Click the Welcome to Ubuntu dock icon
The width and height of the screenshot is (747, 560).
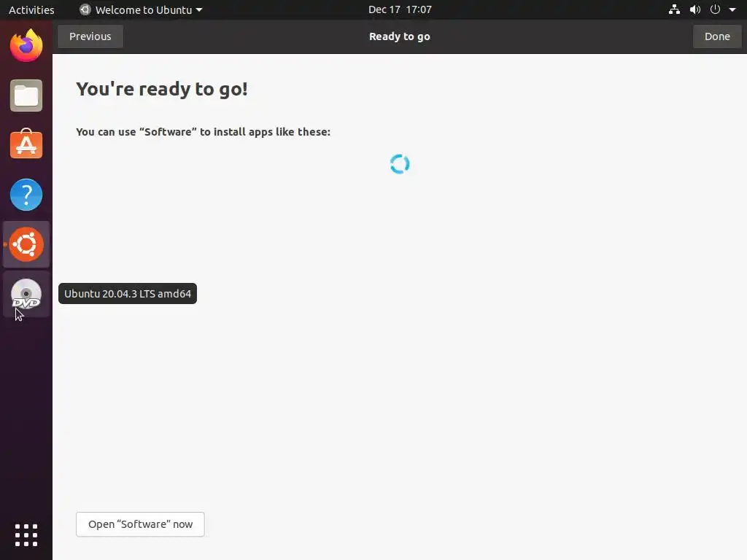coord(26,244)
